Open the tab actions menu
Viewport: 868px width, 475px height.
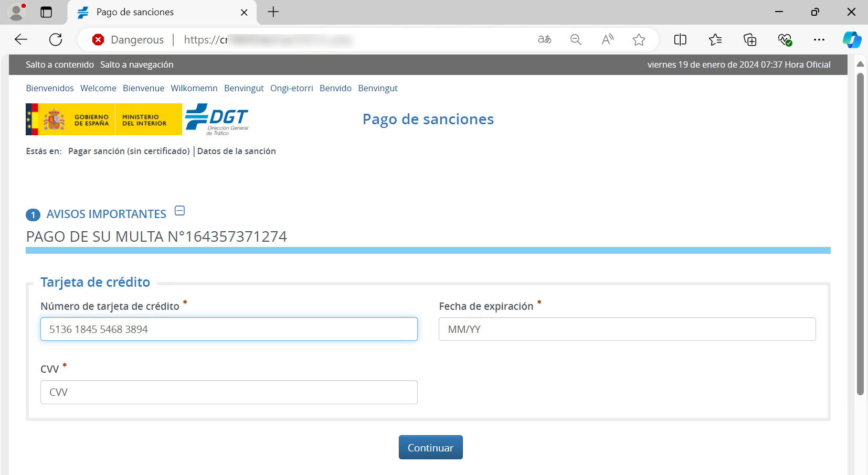click(46, 12)
